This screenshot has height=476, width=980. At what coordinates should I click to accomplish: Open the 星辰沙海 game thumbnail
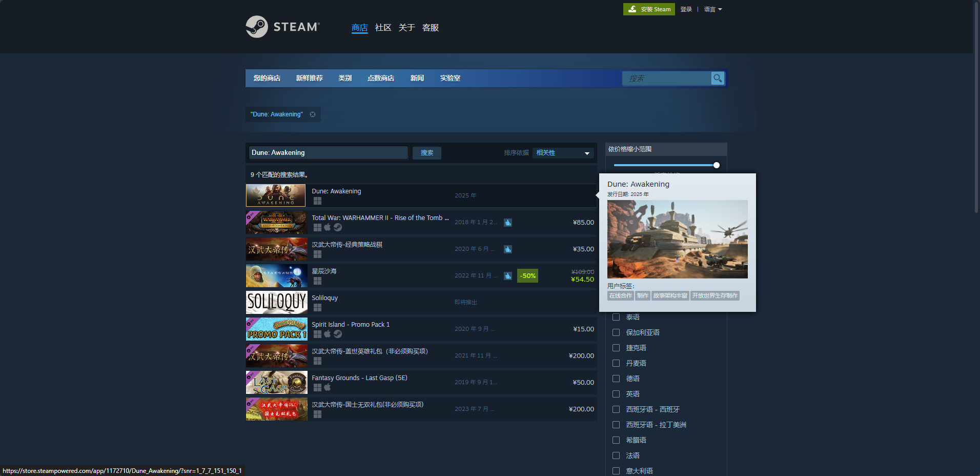[277, 275]
